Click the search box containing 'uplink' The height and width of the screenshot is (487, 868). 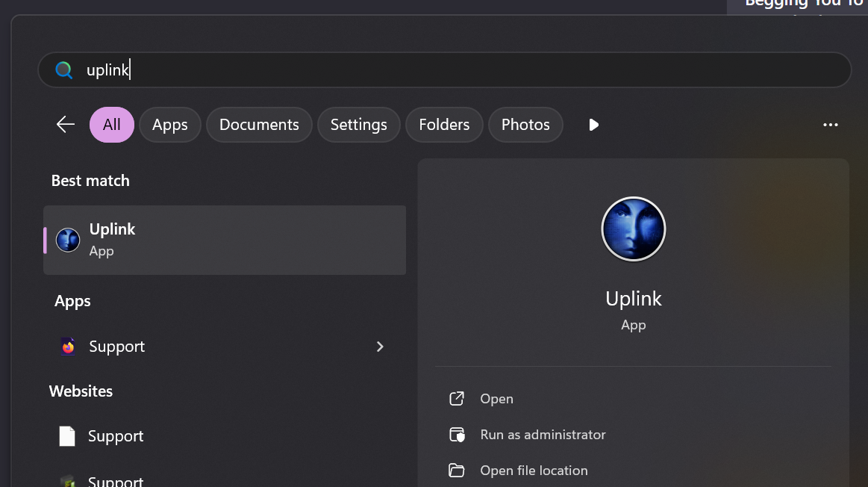pos(445,69)
